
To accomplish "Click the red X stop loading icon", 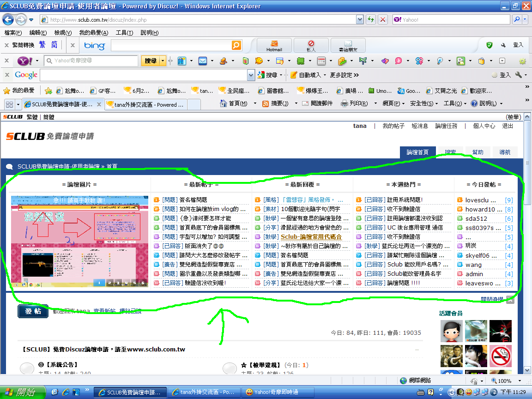I will 383,20.
